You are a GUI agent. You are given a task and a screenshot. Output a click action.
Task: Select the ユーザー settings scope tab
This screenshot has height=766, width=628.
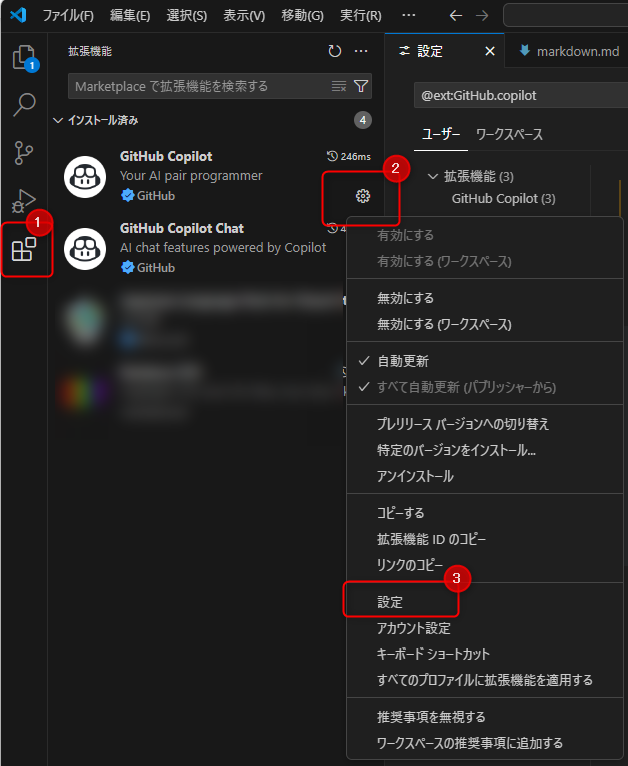coord(441,134)
